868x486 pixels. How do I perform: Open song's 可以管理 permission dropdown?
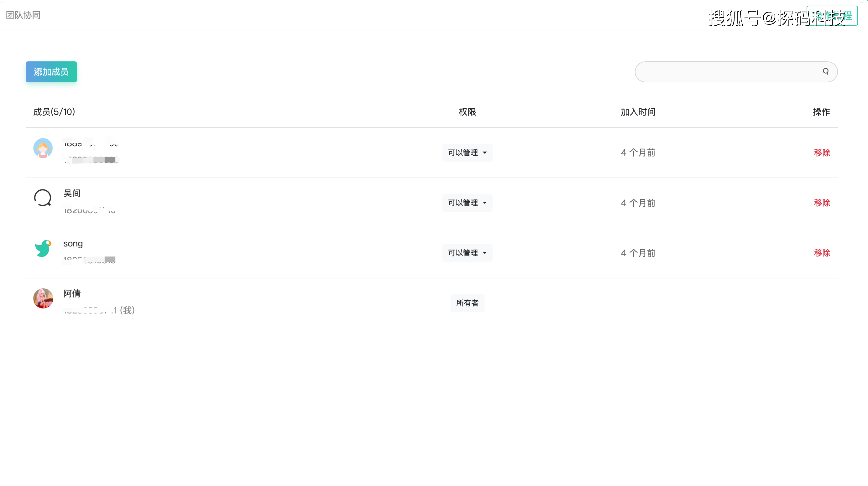click(467, 253)
